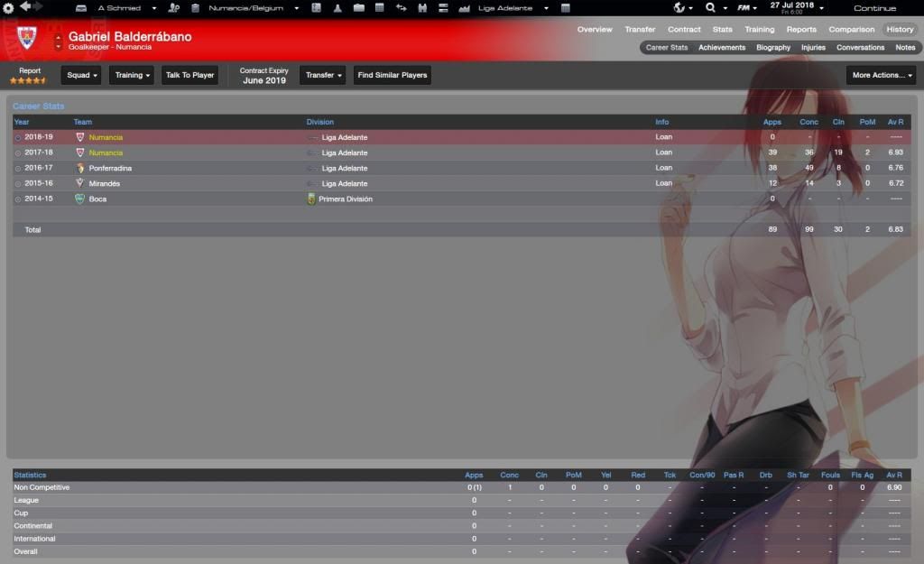
Task: Switch to the Stats tab
Action: point(723,30)
